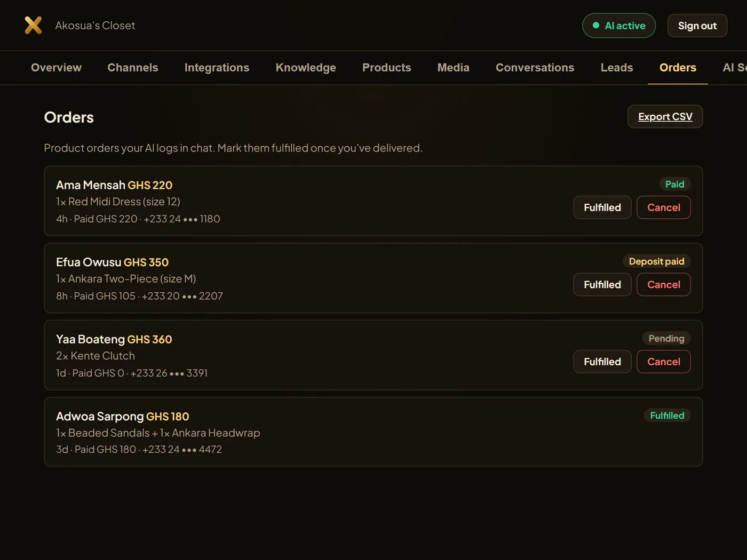Go to the Knowledge tab
Viewport: 747px width, 560px height.
coord(306,68)
